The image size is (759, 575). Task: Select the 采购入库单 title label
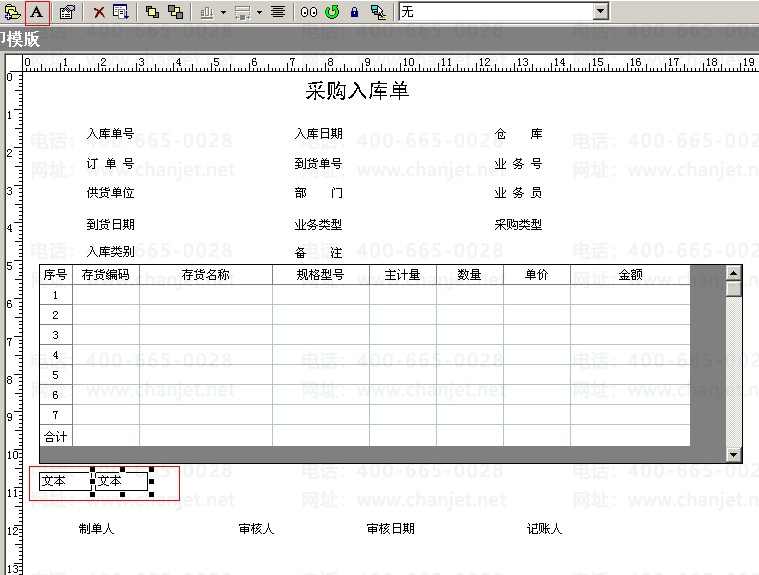pos(357,91)
